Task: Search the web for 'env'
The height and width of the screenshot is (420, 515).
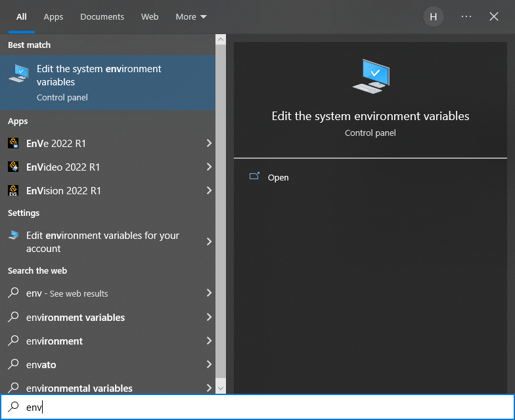Action: 108,293
